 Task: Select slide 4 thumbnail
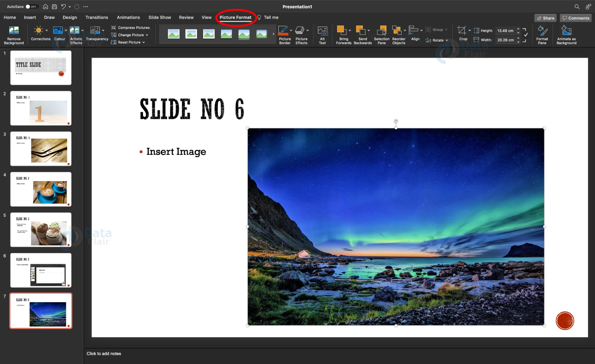[x=41, y=189]
